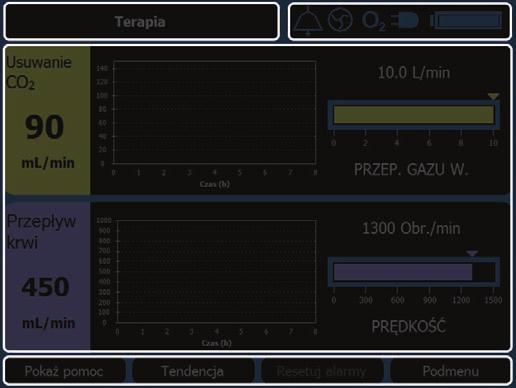516x388 pixels.
Task: Click the blood flow trend graph
Action: tap(216, 271)
